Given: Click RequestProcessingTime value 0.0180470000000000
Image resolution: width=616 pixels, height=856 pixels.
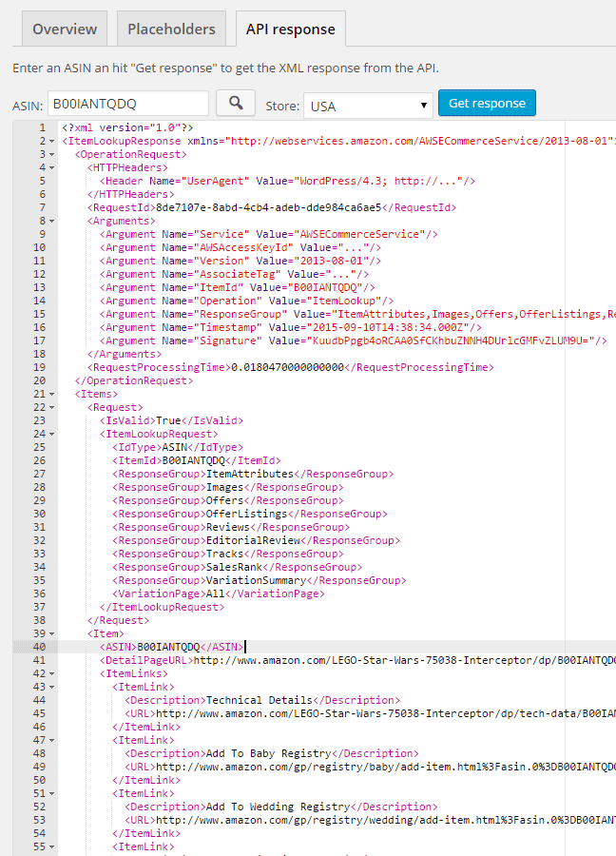Looking at the screenshot, I should pos(287,367).
